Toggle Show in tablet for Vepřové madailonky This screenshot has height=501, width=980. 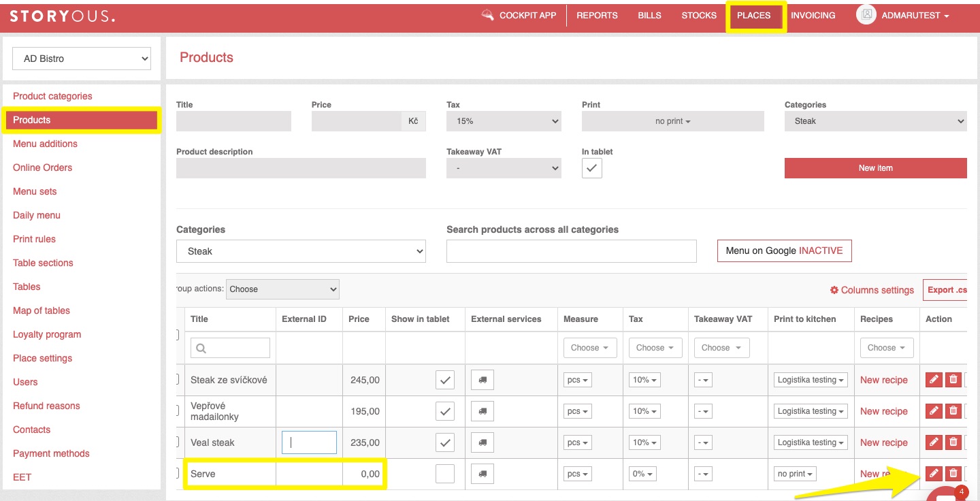(x=445, y=411)
